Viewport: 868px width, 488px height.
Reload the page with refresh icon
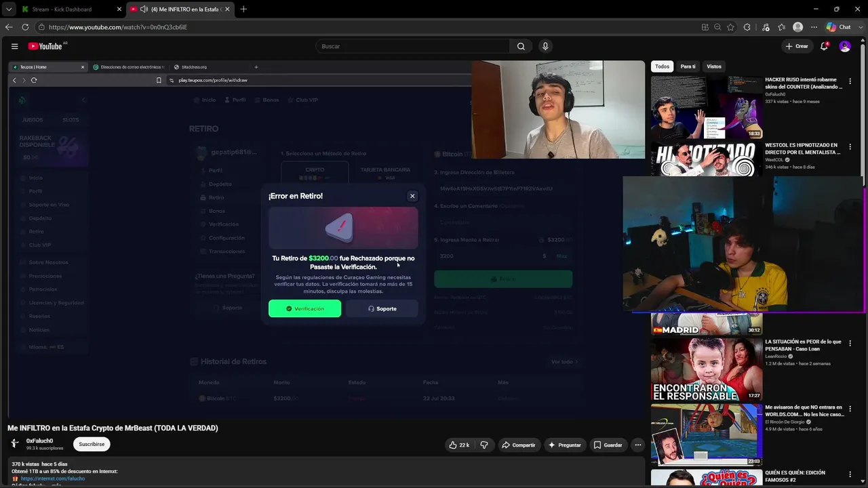coord(25,27)
